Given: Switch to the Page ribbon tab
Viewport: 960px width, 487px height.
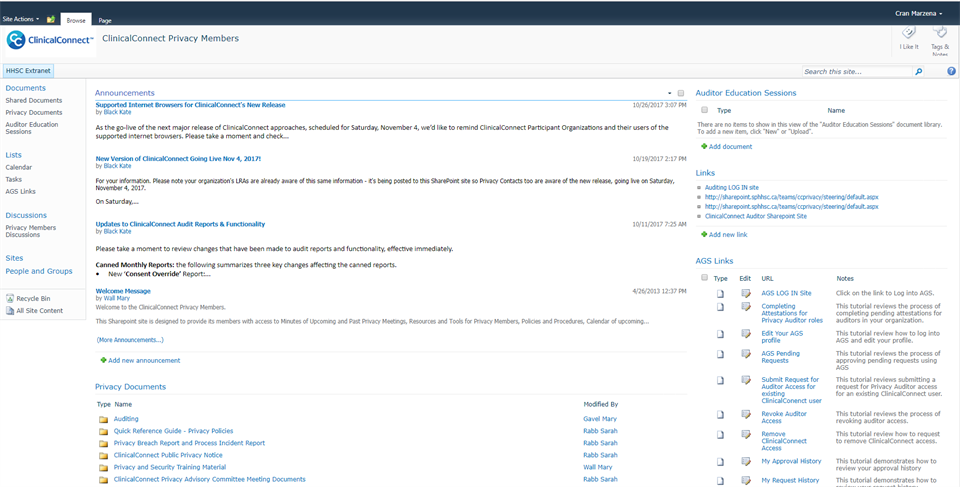Looking at the screenshot, I should tap(105, 20).
